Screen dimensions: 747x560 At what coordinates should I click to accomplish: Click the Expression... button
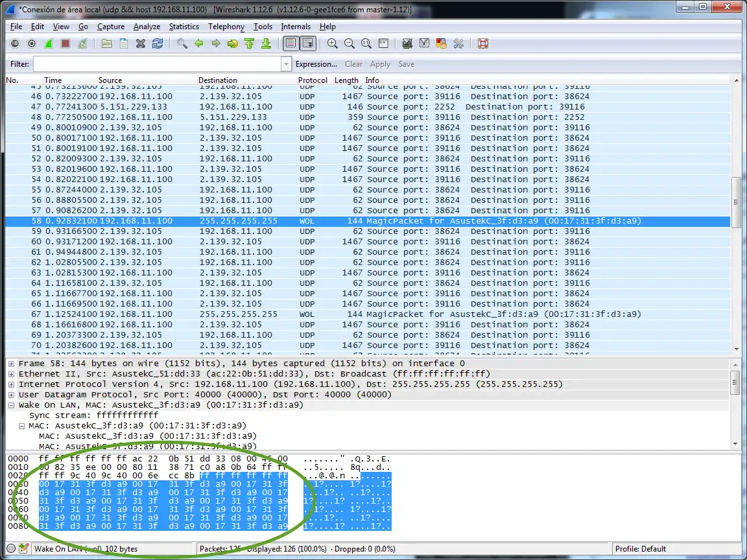(x=316, y=64)
